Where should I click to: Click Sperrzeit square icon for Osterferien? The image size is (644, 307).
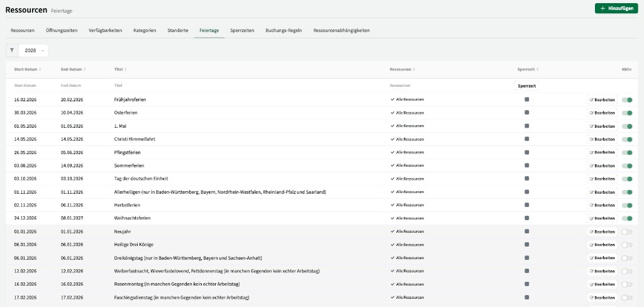coord(527,113)
